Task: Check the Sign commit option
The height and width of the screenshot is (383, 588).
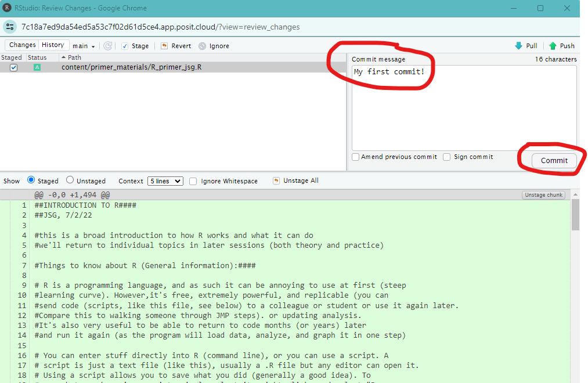Action: (446, 157)
